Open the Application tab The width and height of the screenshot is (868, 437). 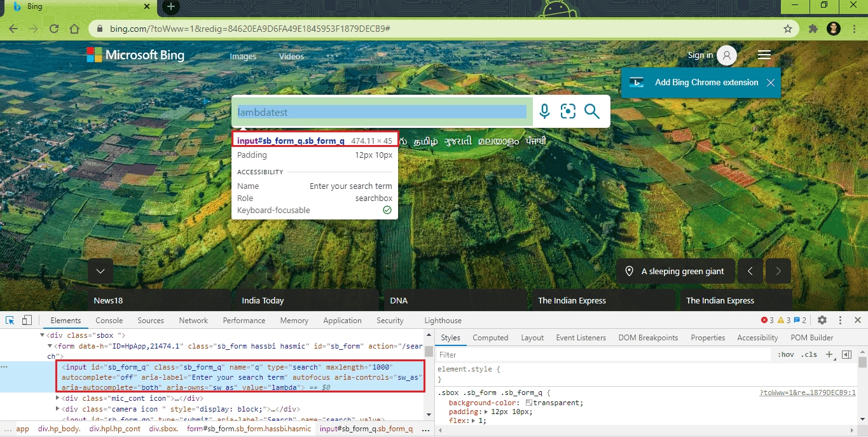point(342,321)
